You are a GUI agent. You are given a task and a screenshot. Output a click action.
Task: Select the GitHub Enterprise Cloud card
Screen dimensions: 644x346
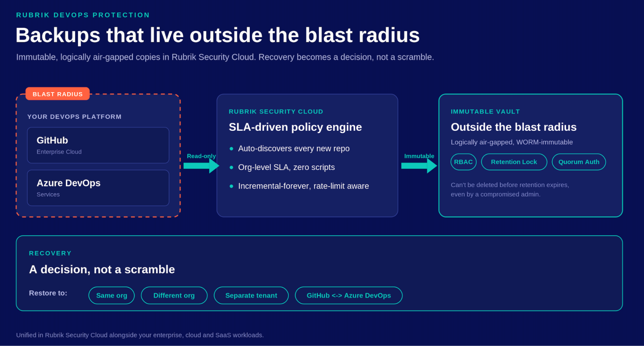[98, 145]
